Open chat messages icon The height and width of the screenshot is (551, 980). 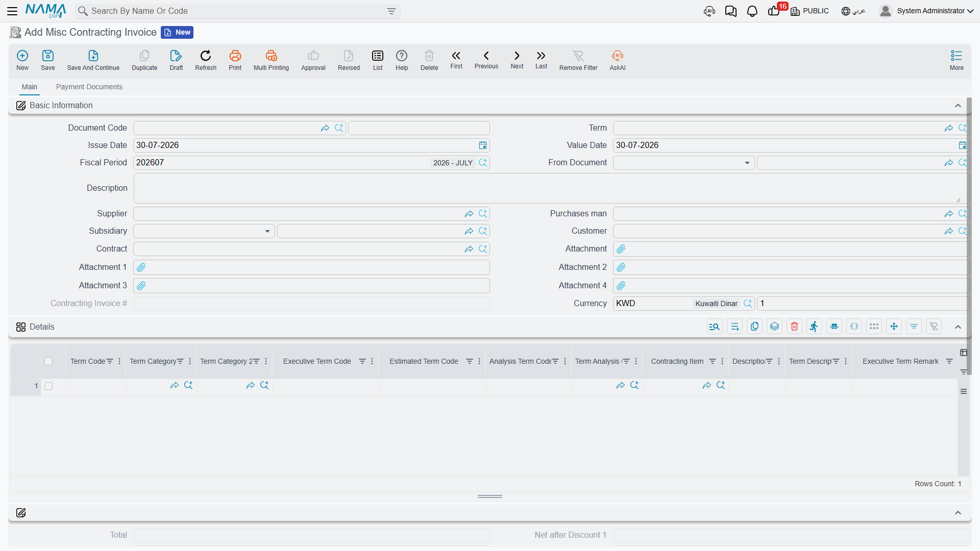click(x=730, y=11)
